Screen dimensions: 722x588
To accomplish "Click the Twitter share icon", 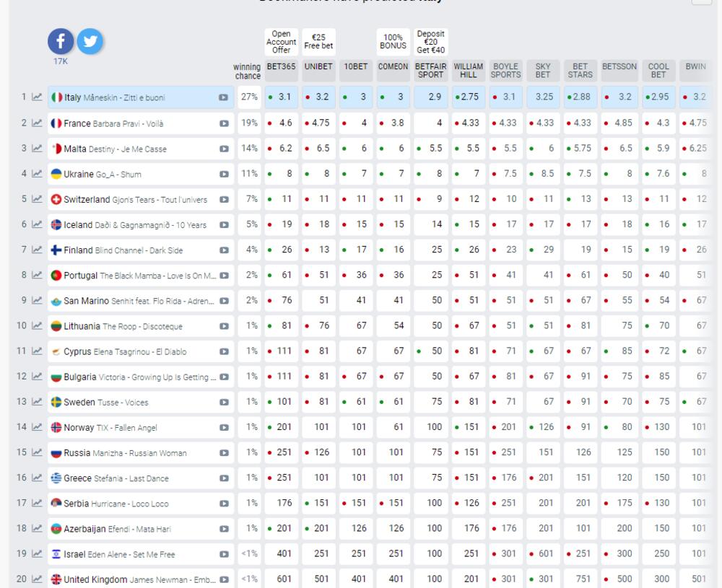I will pyautogui.click(x=90, y=41).
